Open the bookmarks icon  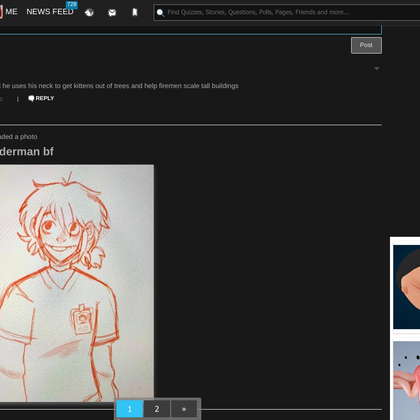[x=135, y=12]
